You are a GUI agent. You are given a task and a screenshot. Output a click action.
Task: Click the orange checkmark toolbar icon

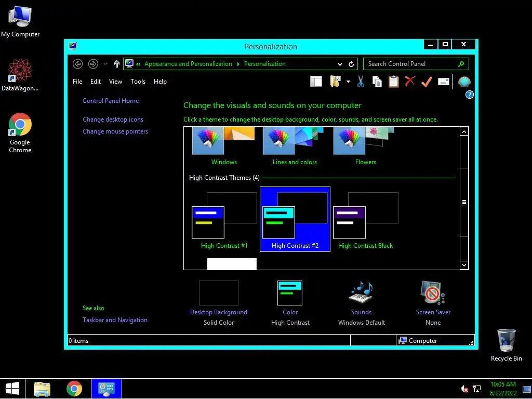(427, 82)
